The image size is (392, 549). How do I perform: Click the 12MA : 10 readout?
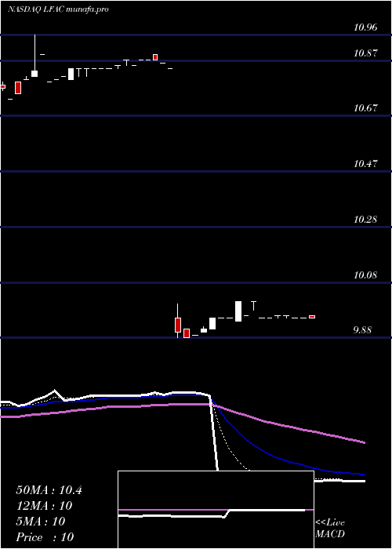tap(44, 506)
